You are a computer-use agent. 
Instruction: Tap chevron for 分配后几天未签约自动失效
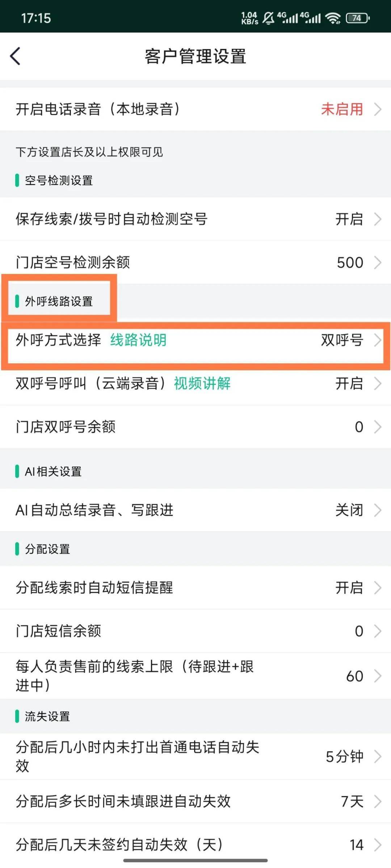[378, 845]
